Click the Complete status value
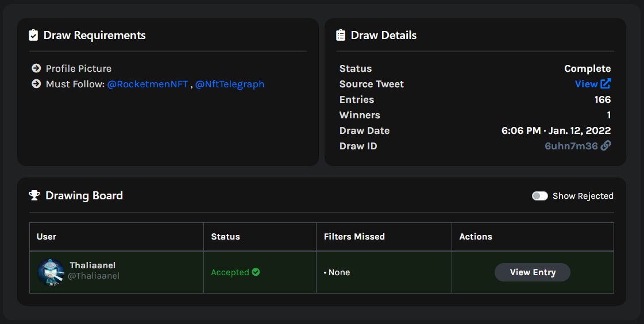Image resolution: width=644 pixels, height=324 pixels. pos(587,68)
